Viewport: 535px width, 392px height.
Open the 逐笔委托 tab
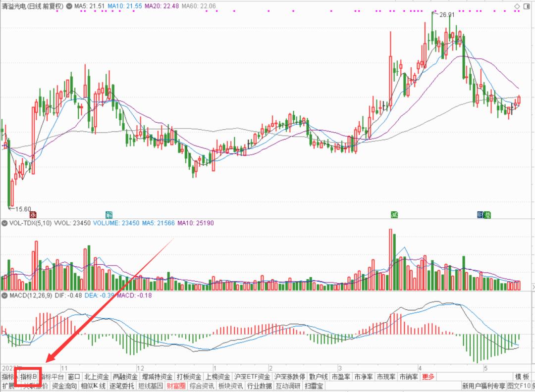coord(121,386)
